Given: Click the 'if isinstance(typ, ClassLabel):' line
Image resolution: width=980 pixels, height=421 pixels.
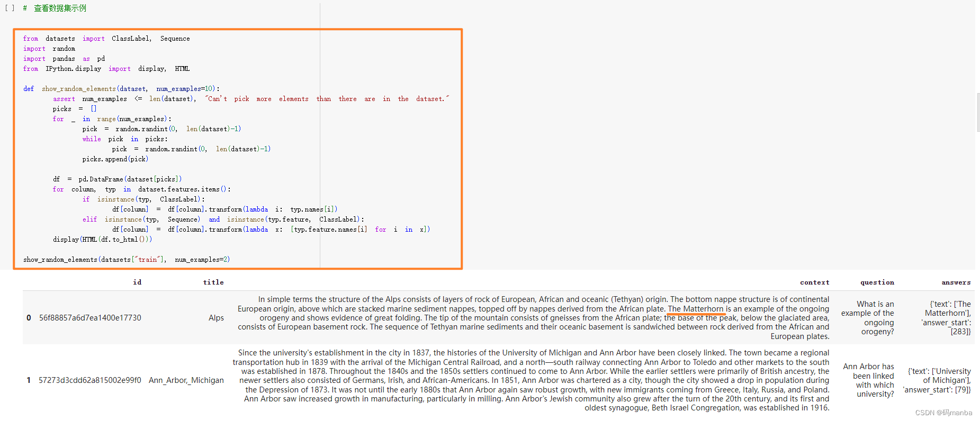Looking at the screenshot, I should (x=143, y=199).
